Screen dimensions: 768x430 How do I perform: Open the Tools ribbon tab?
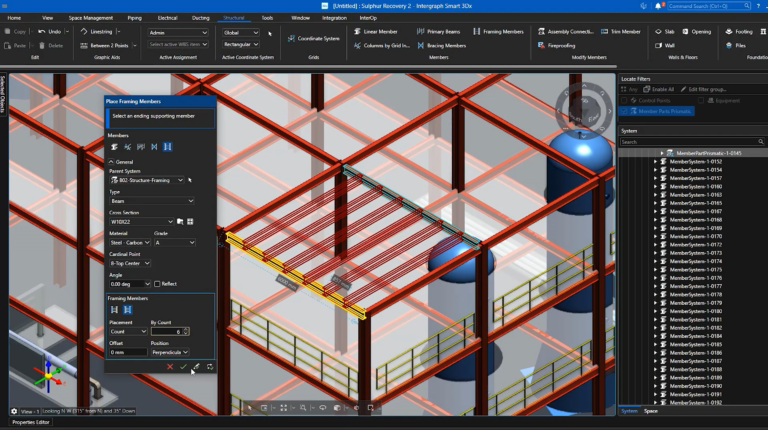[267, 18]
